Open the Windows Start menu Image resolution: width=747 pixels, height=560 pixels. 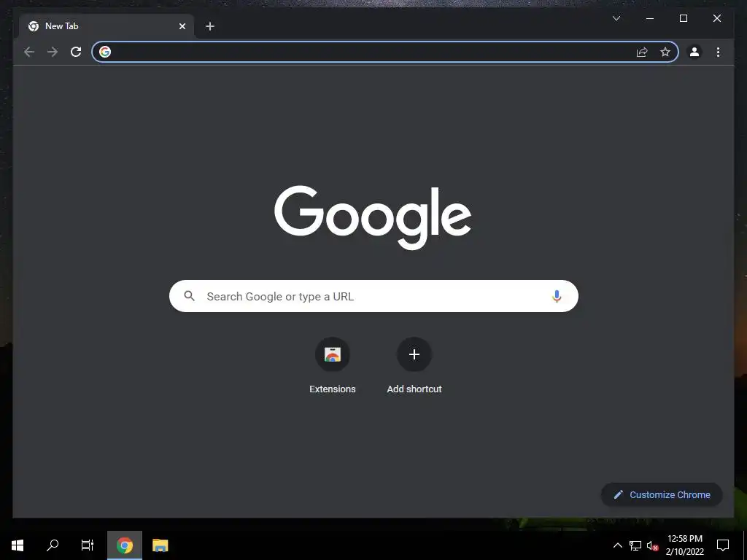pyautogui.click(x=18, y=545)
